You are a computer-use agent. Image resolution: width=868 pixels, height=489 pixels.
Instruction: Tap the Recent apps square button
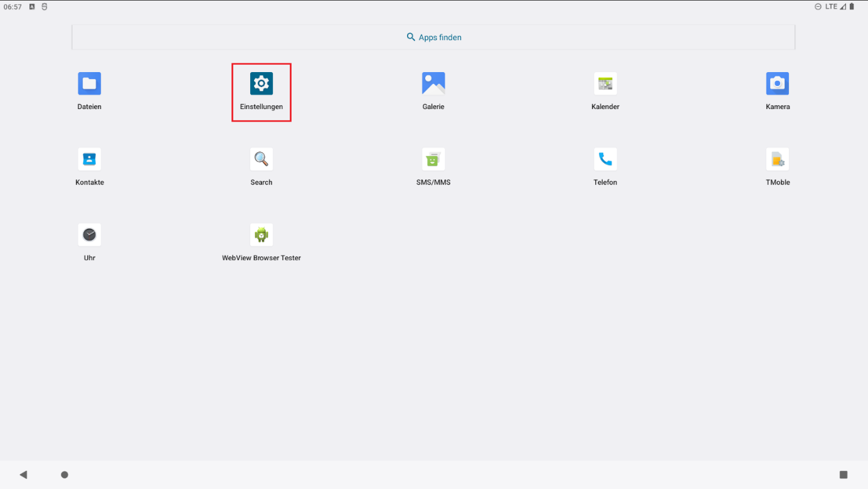click(x=844, y=475)
